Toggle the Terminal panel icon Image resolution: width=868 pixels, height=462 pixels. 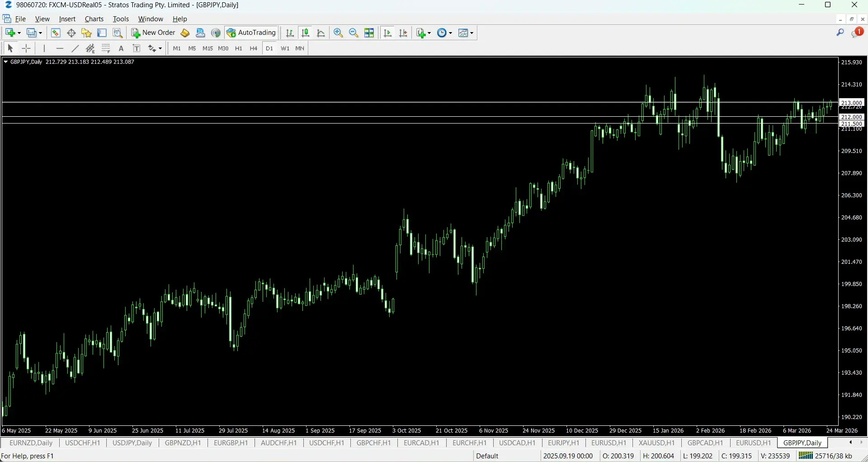tap(102, 33)
